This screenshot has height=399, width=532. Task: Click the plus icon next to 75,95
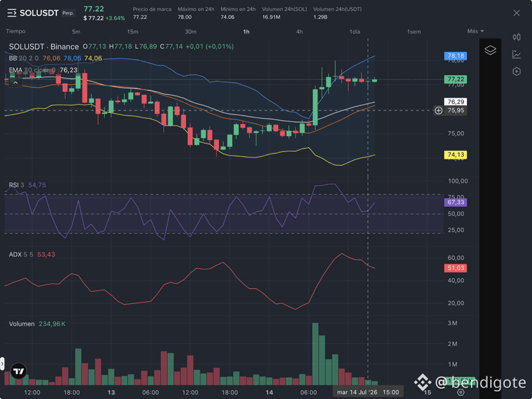click(x=438, y=111)
